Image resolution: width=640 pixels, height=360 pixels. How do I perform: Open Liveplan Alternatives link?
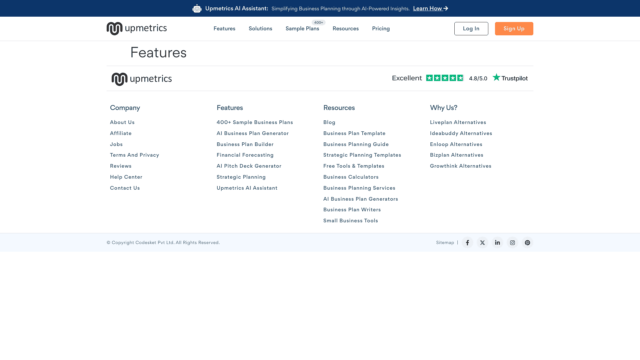(458, 122)
